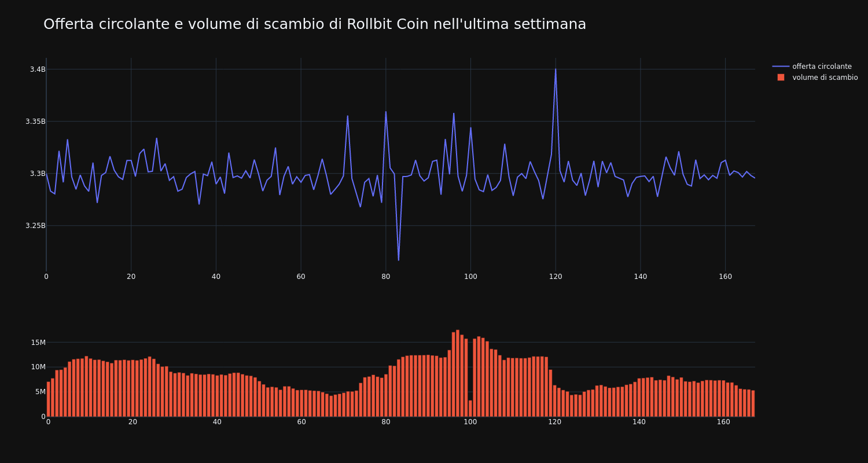868x463 pixels.
Task: Click the red square legend marker
Action: (x=781, y=78)
